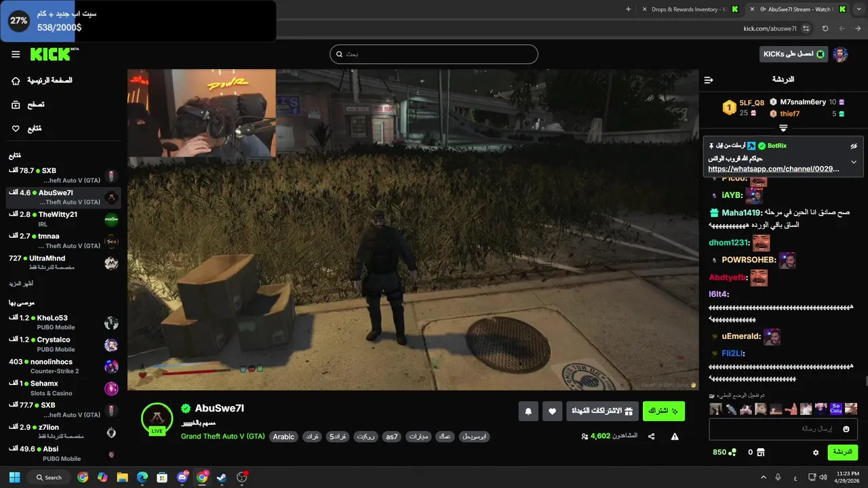Open Microsoft Edge from the taskbar
The height and width of the screenshot is (488, 868).
pyautogui.click(x=142, y=477)
